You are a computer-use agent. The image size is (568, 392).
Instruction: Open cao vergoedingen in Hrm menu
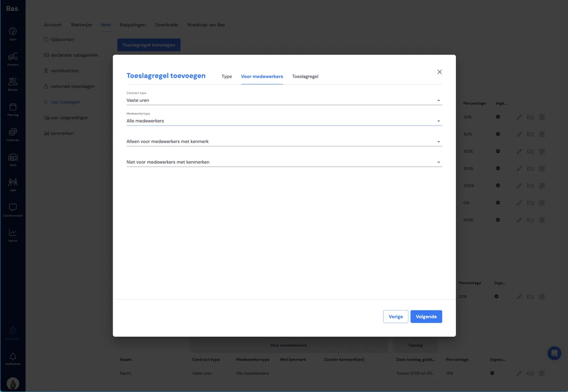(x=66, y=117)
